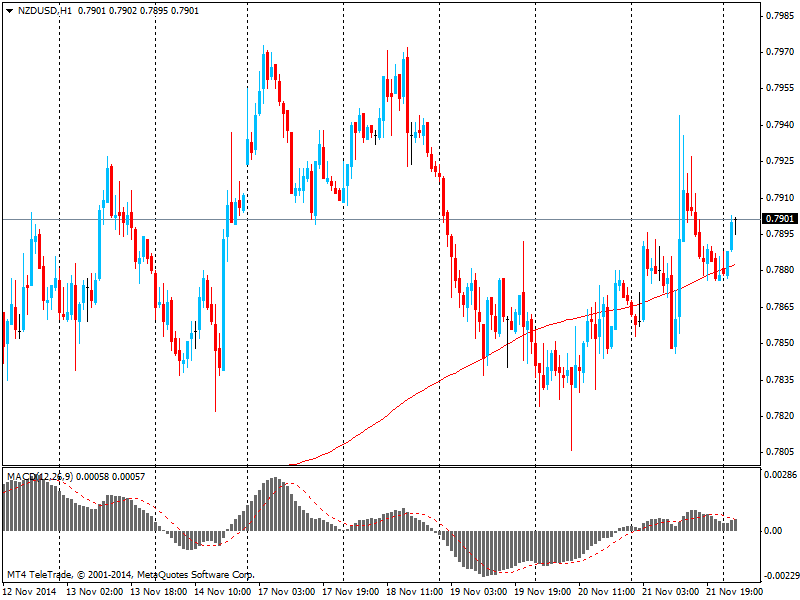Click the NZDUSD,H1 symbol title
Image resolution: width=800 pixels, height=600 pixels.
click(45, 10)
